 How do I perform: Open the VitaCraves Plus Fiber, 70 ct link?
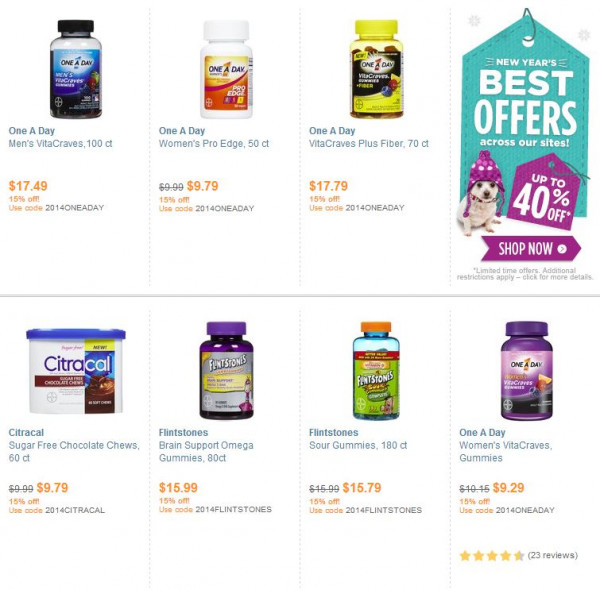pyautogui.click(x=369, y=143)
